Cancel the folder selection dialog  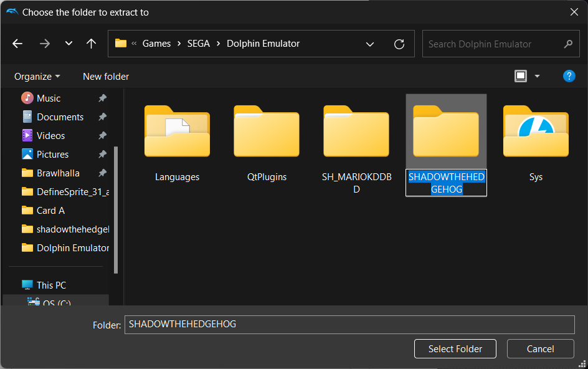click(x=541, y=348)
